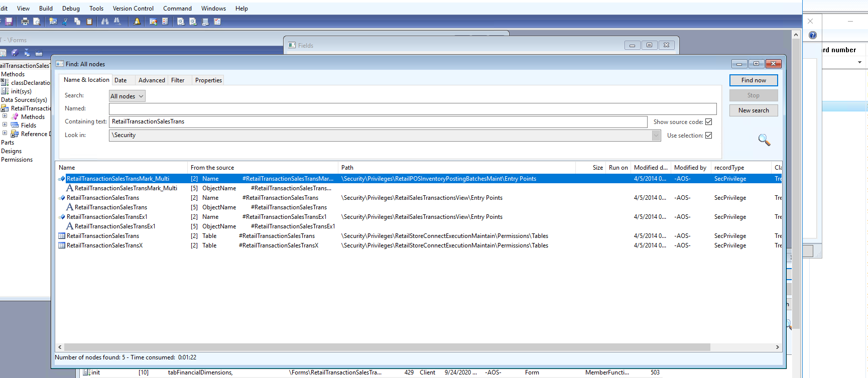
Task: Click the blue help question mark icon
Action: tap(813, 35)
